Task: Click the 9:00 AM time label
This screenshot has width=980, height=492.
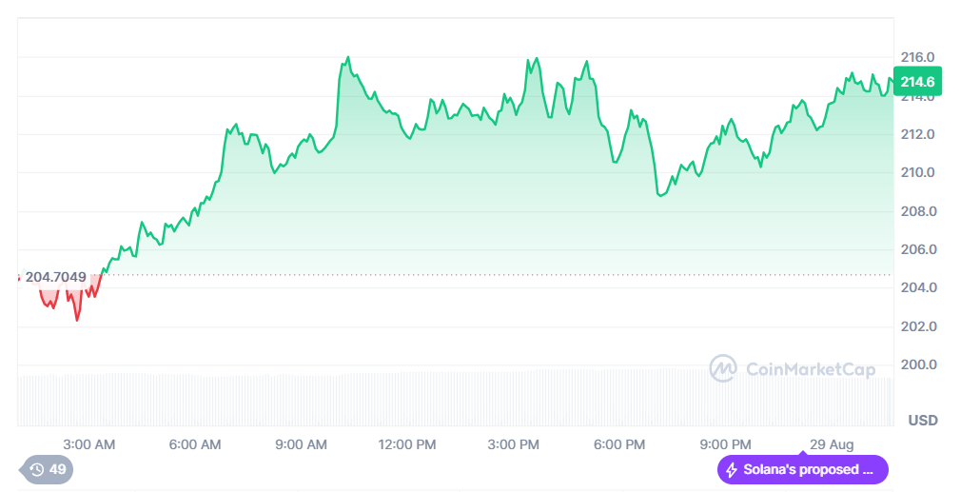Action: pyautogui.click(x=301, y=444)
